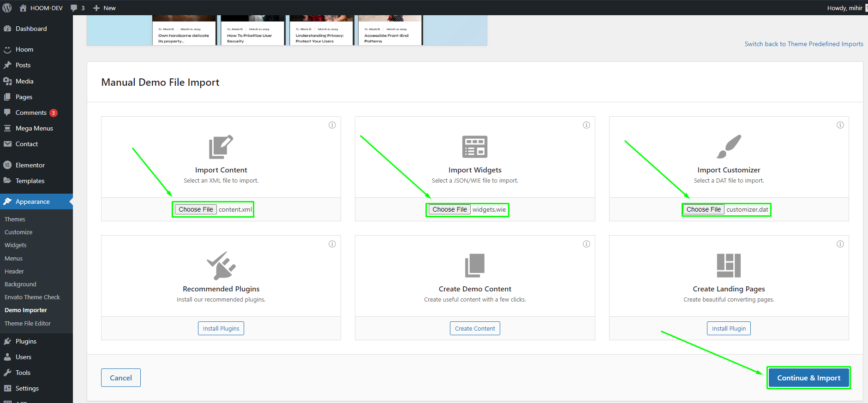Click the Create Content button
868x403 pixels.
point(475,328)
